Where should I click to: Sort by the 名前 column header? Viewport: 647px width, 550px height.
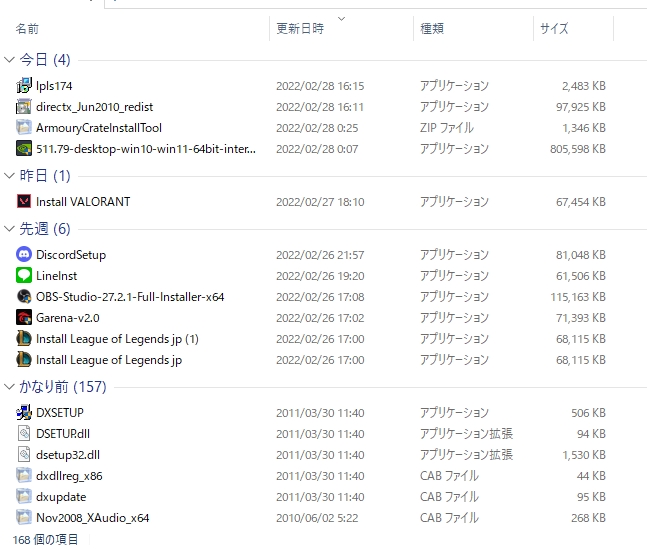coord(27,28)
